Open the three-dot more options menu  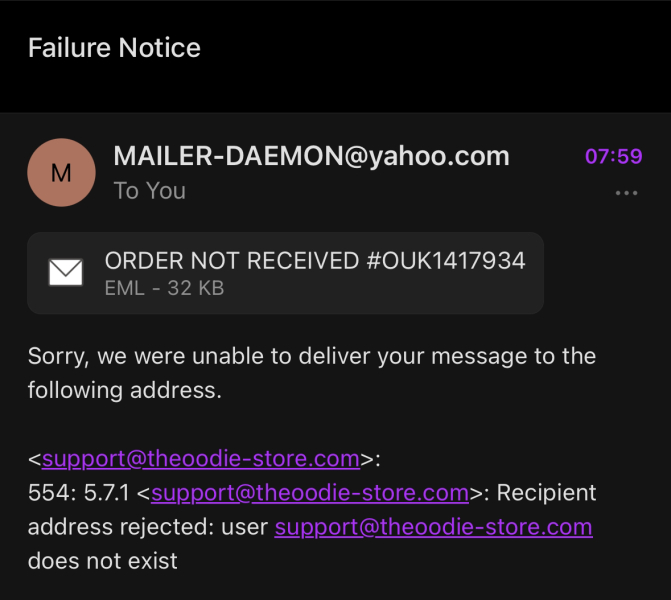tap(627, 193)
